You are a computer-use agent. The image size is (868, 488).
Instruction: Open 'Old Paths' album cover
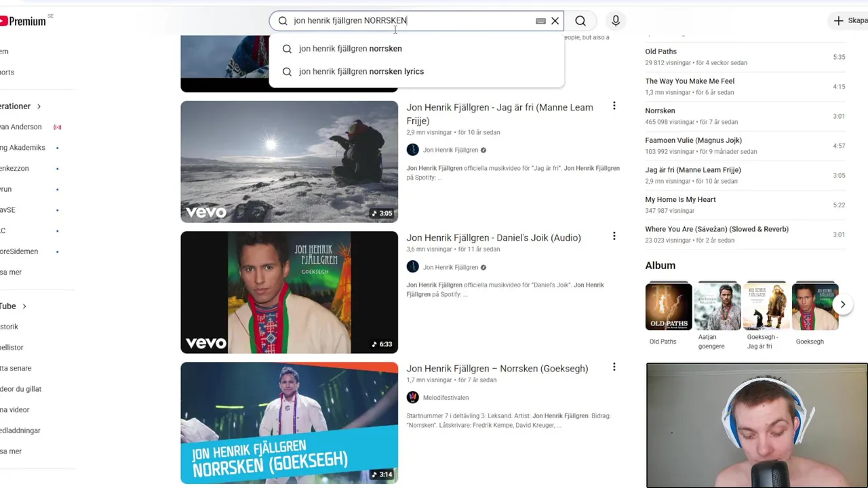point(668,306)
